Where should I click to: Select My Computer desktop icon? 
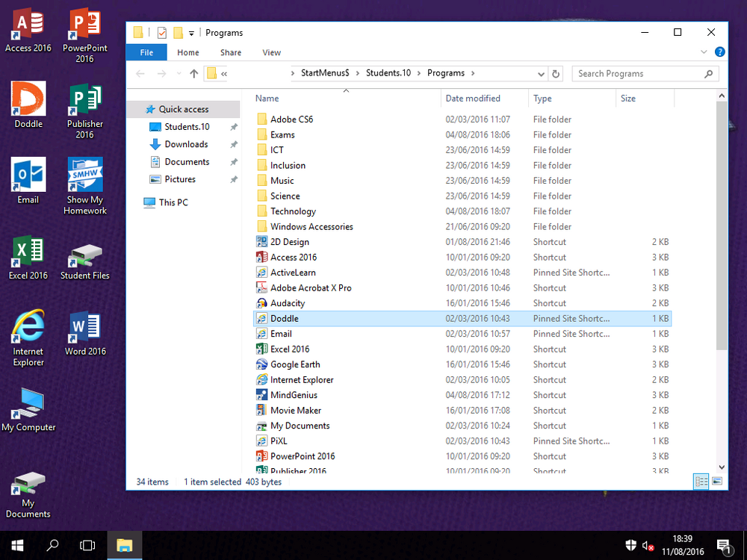(x=28, y=409)
